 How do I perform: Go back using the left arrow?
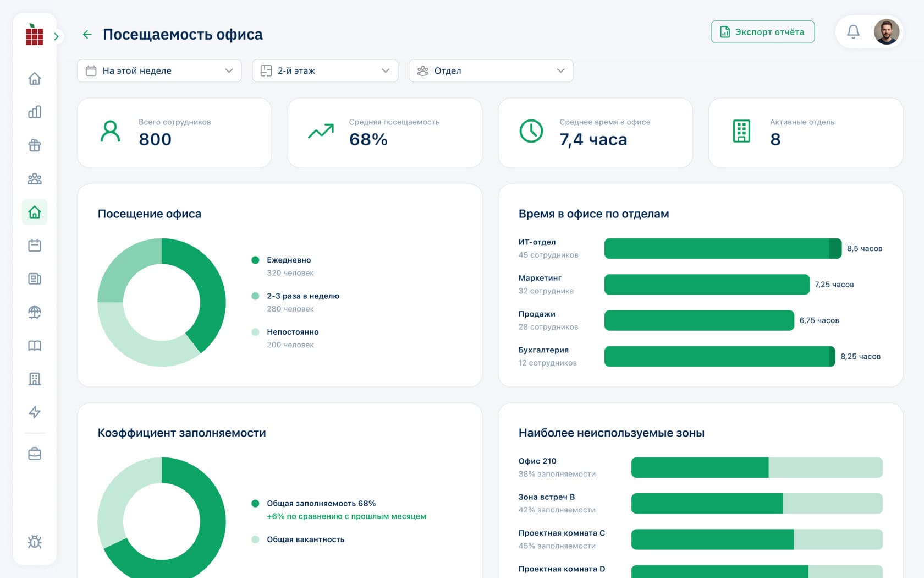[x=87, y=34]
